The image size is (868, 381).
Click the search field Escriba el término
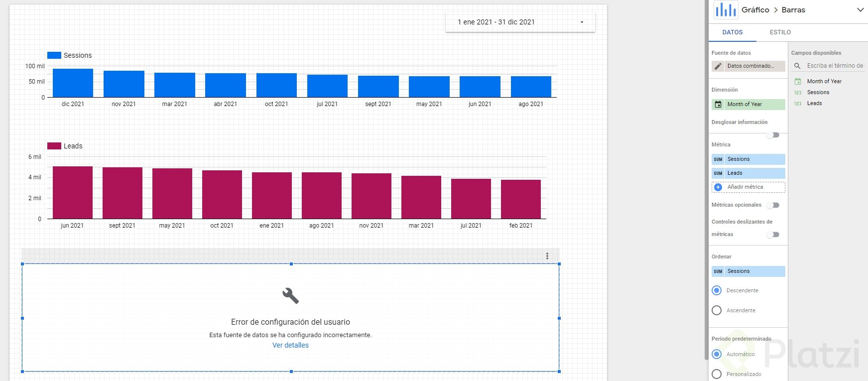(835, 66)
